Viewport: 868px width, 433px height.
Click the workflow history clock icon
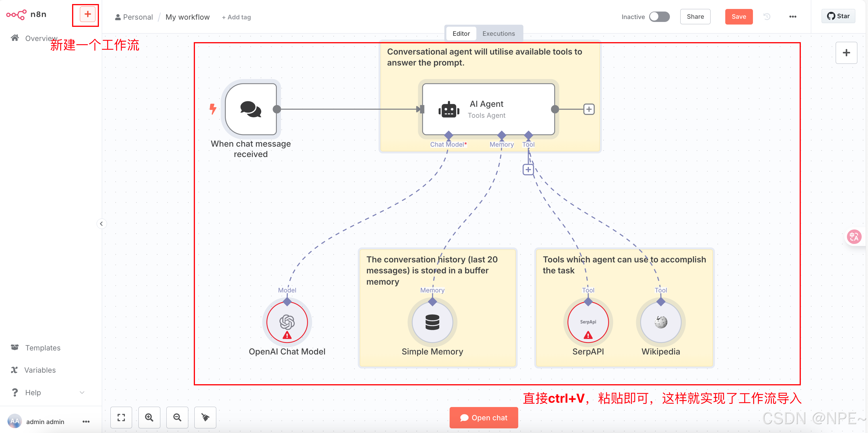pos(767,16)
